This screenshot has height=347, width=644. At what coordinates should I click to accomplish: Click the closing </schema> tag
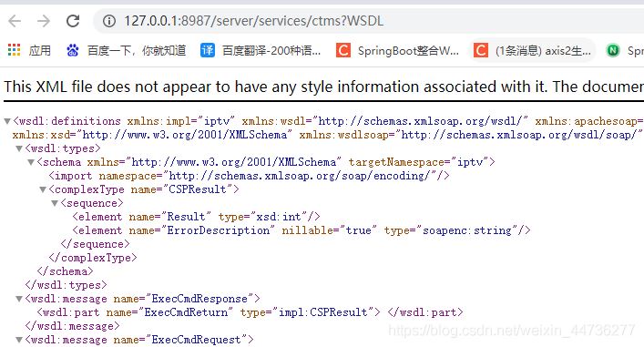point(65,271)
